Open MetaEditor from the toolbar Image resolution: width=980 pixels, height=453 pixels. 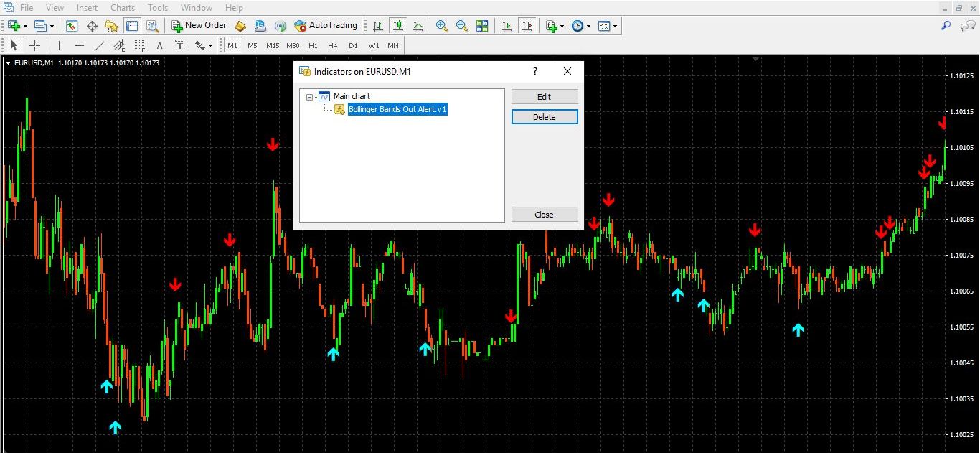[240, 25]
